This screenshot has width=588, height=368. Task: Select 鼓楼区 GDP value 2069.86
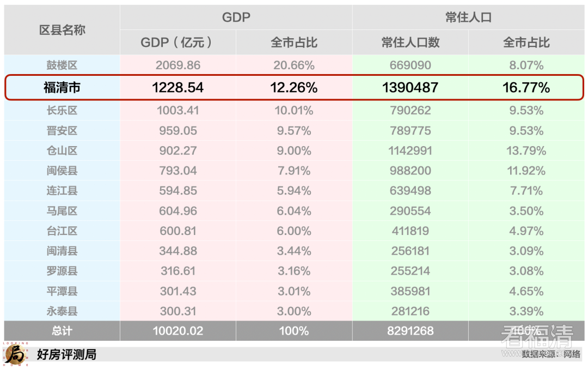coord(178,65)
